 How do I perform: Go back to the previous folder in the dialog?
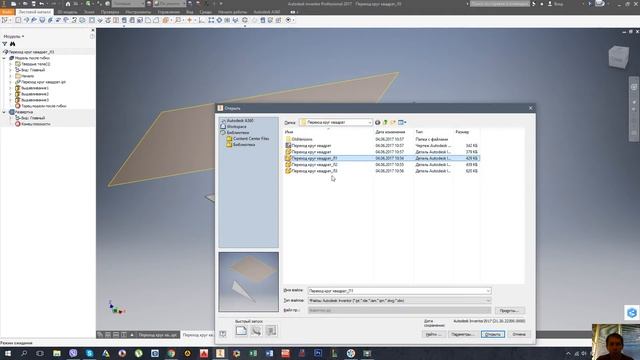coord(378,122)
